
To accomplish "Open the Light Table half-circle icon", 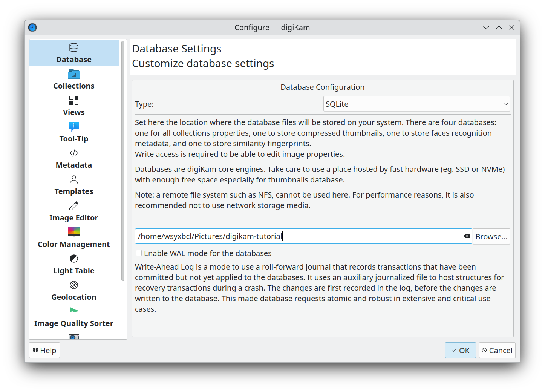I will [x=74, y=259].
